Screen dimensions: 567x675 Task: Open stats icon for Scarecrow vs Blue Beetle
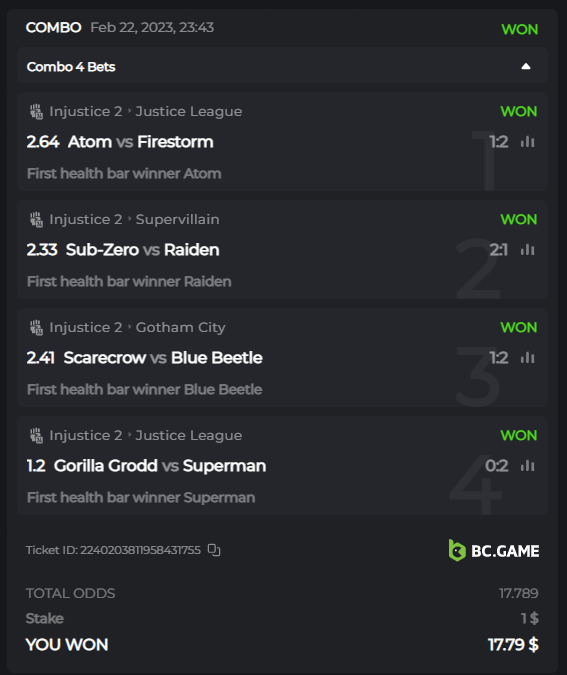[527, 358]
